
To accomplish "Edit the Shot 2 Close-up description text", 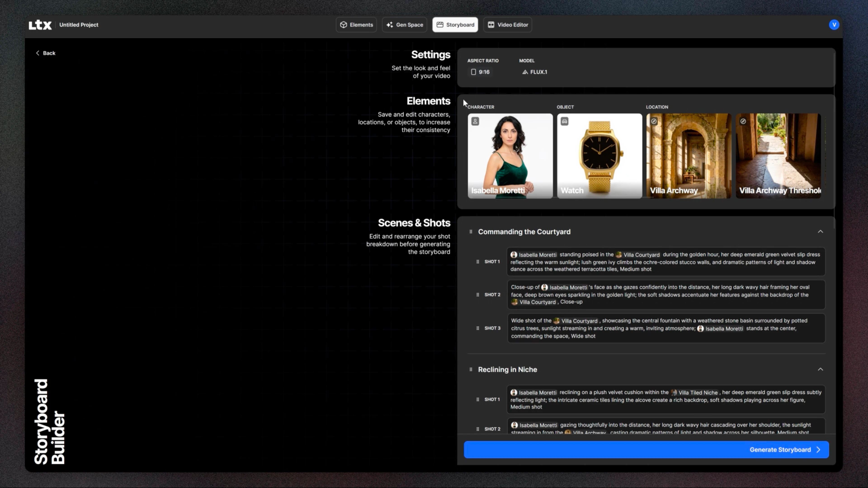I will (x=666, y=295).
